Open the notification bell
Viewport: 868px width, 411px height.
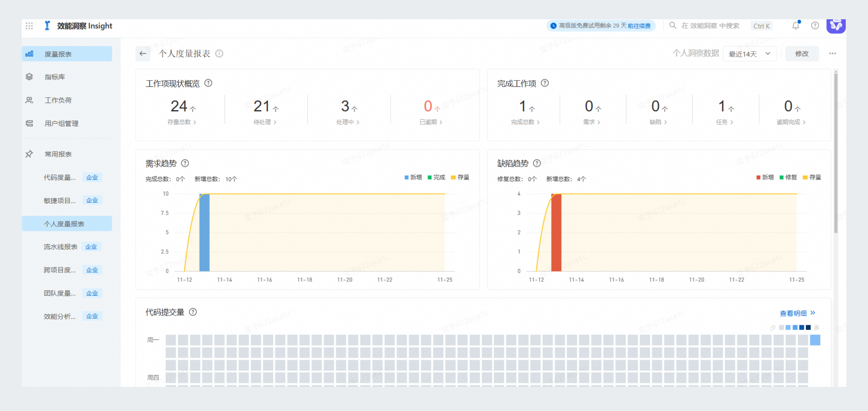[x=796, y=26]
